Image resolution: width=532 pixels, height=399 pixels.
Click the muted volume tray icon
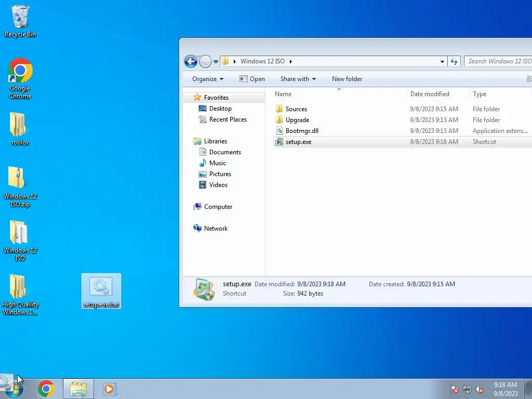pos(480,390)
